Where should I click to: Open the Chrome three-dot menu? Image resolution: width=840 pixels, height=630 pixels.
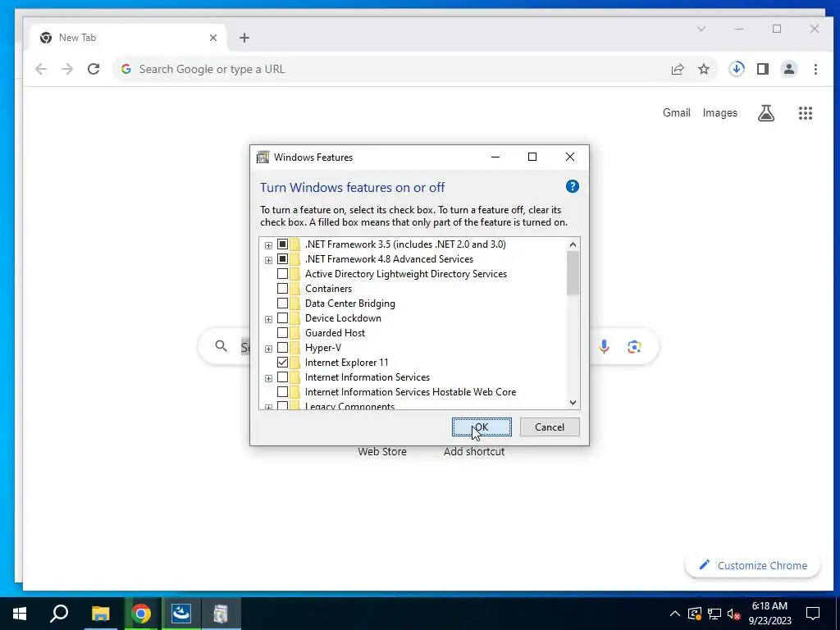tap(815, 69)
